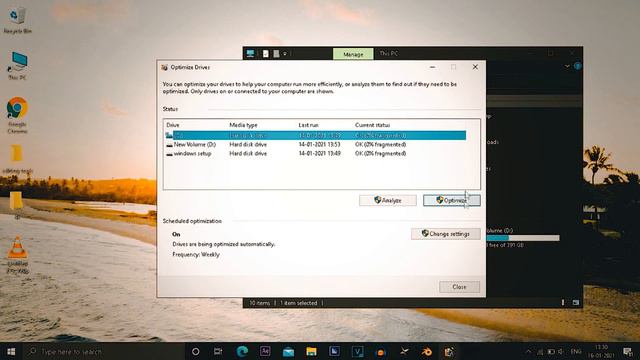This screenshot has width=640, height=360.
Task: Select the highlighted first drive row
Action: (x=315, y=135)
